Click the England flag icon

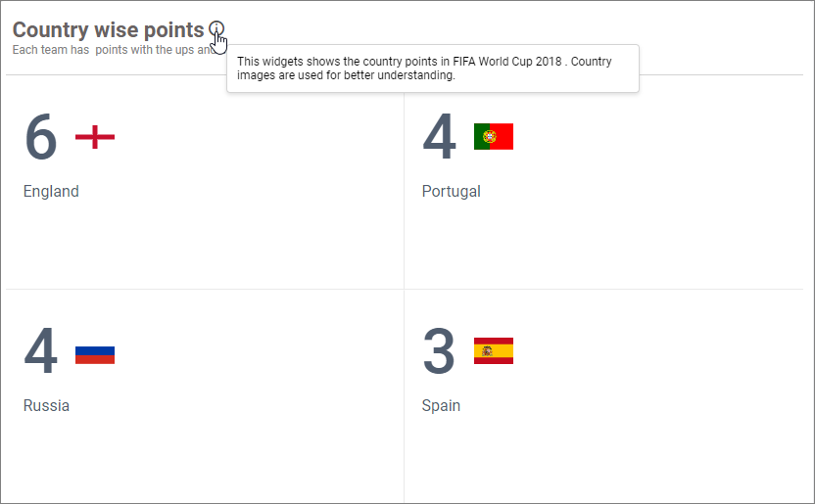pyautogui.click(x=95, y=137)
